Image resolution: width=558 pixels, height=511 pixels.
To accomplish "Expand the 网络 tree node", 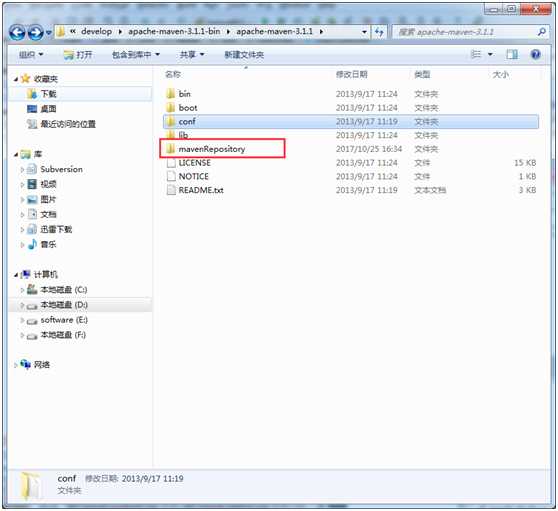I will coord(16,365).
